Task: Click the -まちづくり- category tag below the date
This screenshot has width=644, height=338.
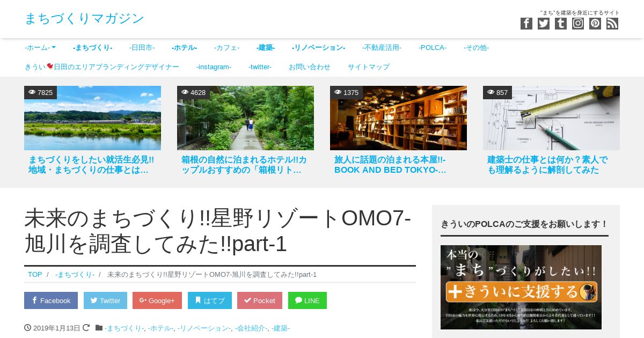Action: click(x=124, y=328)
